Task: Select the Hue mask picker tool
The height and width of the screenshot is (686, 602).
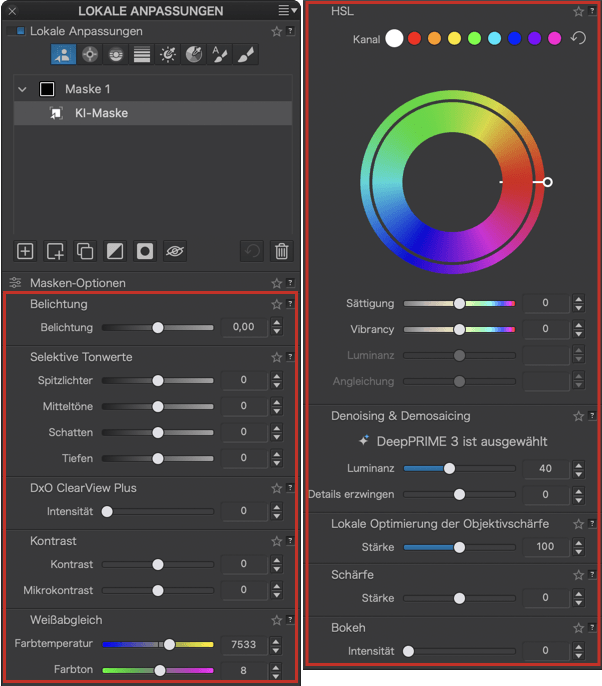Action: pyautogui.click(x=194, y=55)
